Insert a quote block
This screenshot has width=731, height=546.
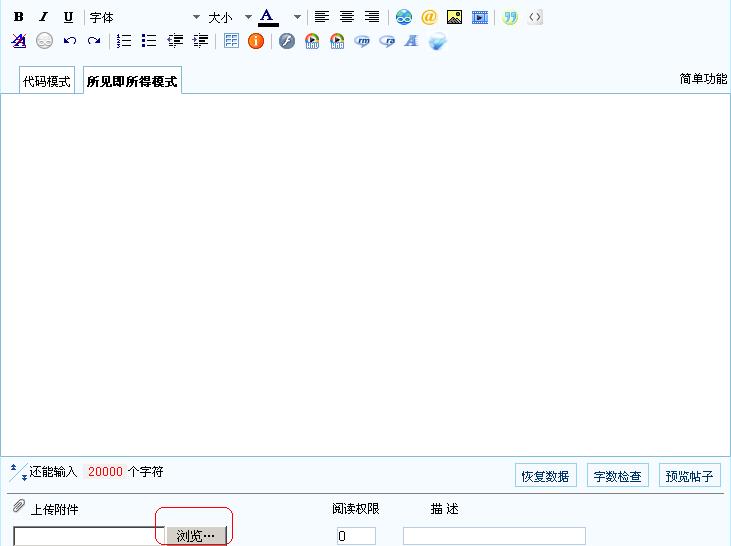(510, 18)
